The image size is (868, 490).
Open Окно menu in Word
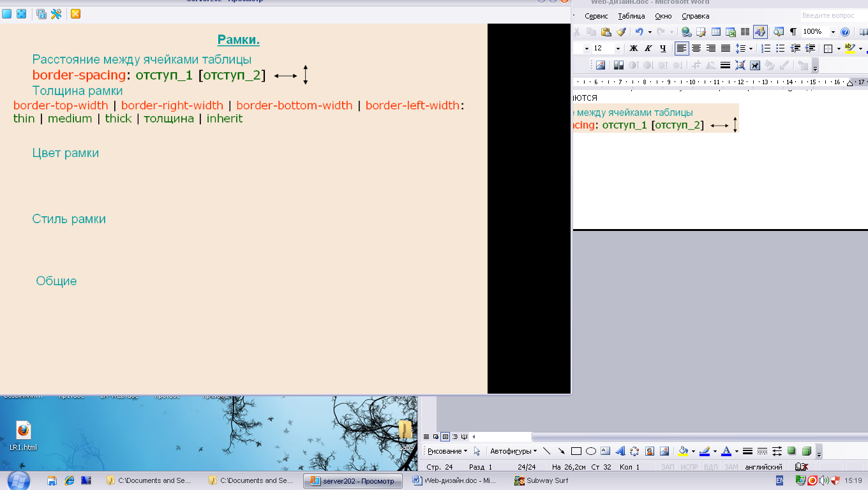pyautogui.click(x=663, y=16)
